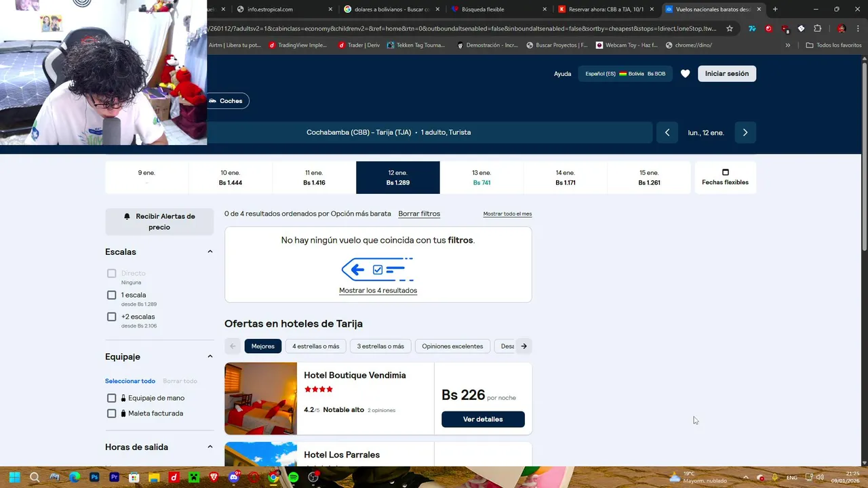Collapse the Horas de salida section
The height and width of the screenshot is (488, 868).
coord(210,447)
